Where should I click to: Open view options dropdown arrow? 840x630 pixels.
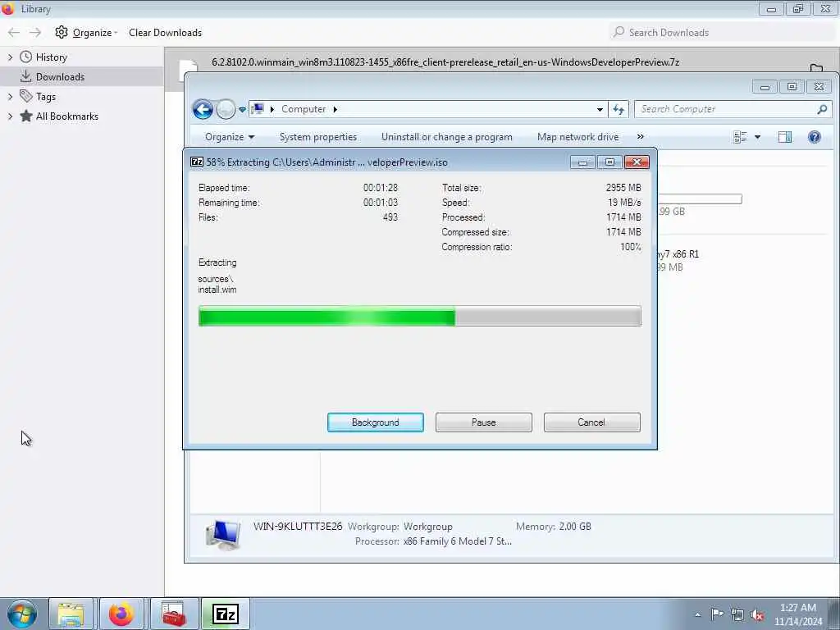click(757, 137)
